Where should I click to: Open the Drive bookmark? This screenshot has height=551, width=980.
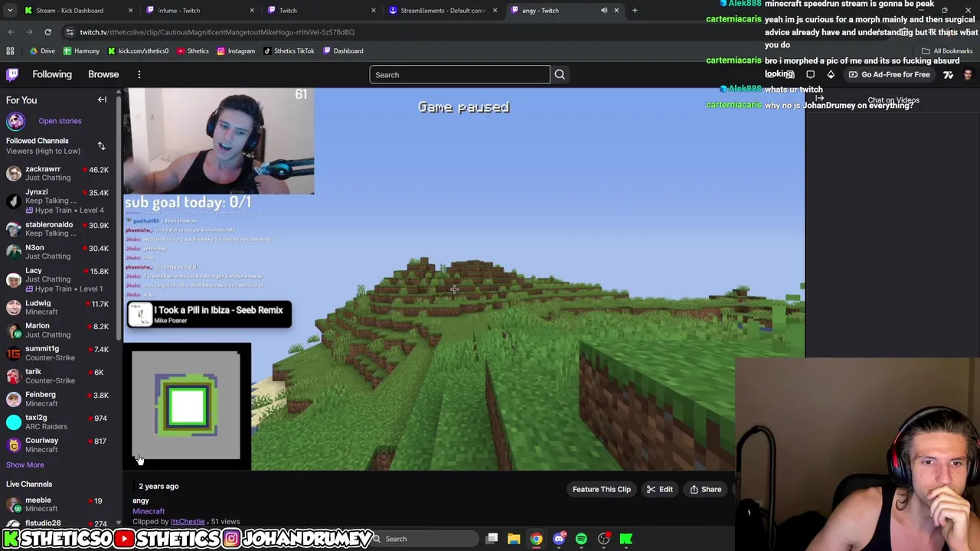click(x=42, y=51)
